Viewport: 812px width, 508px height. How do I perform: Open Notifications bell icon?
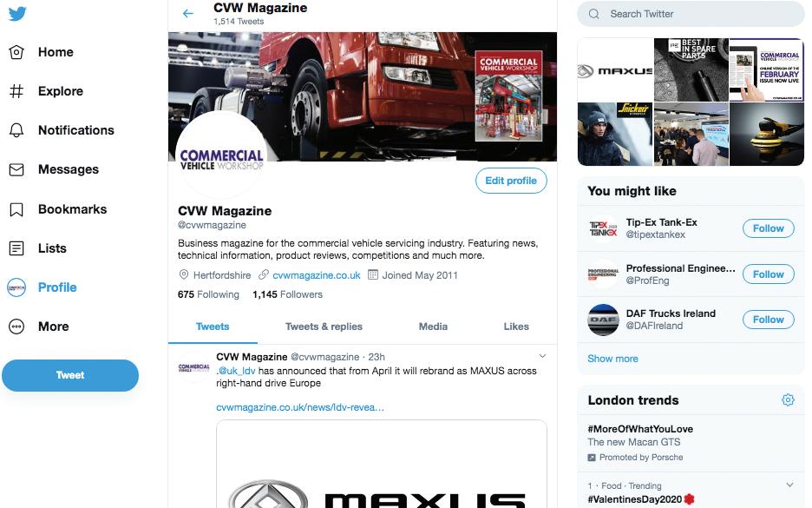[16, 130]
